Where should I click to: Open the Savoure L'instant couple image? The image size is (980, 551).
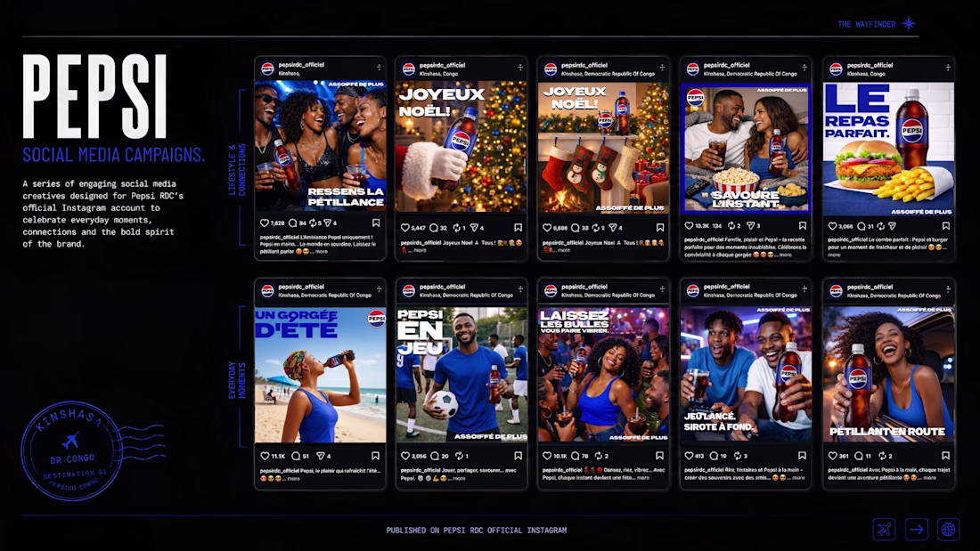[x=746, y=148]
